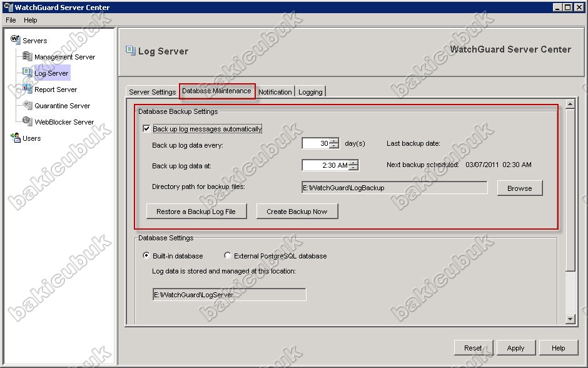588x368 pixels.
Task: Click the Management Server icon
Action: coord(28,56)
